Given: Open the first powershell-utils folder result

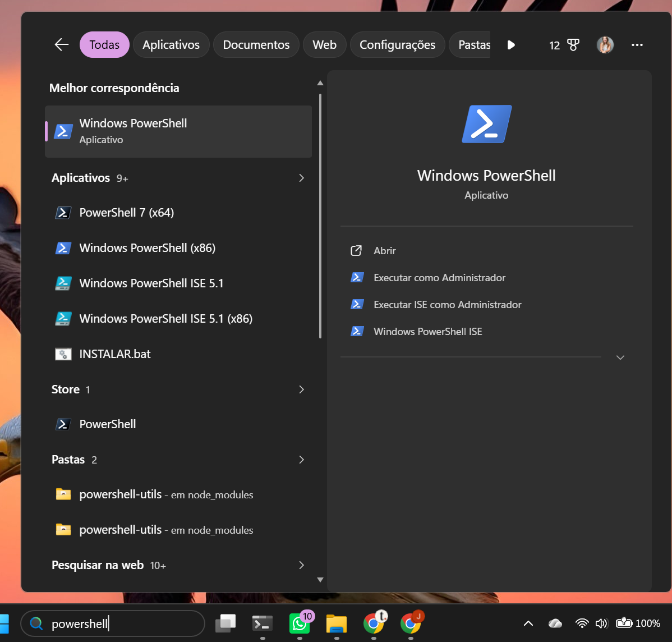Looking at the screenshot, I should 178,494.
